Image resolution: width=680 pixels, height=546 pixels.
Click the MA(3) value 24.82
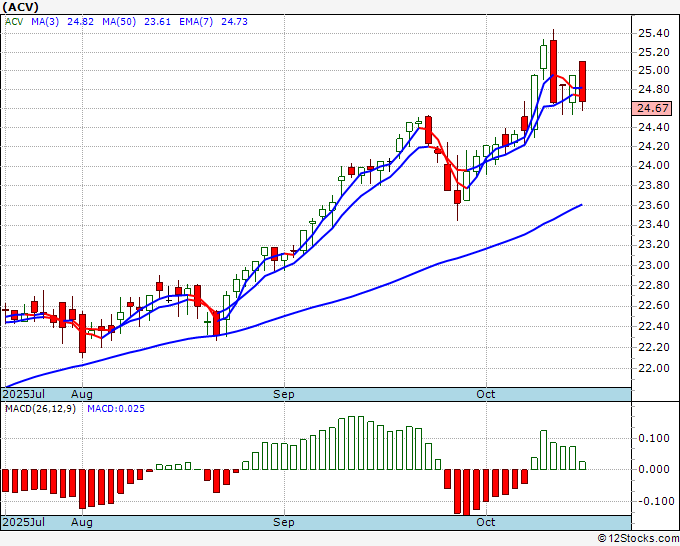click(80, 21)
